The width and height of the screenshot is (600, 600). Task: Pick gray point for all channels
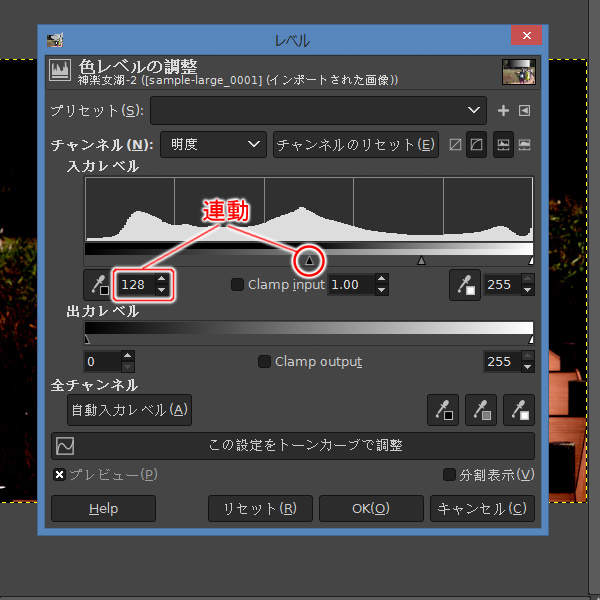tap(481, 410)
